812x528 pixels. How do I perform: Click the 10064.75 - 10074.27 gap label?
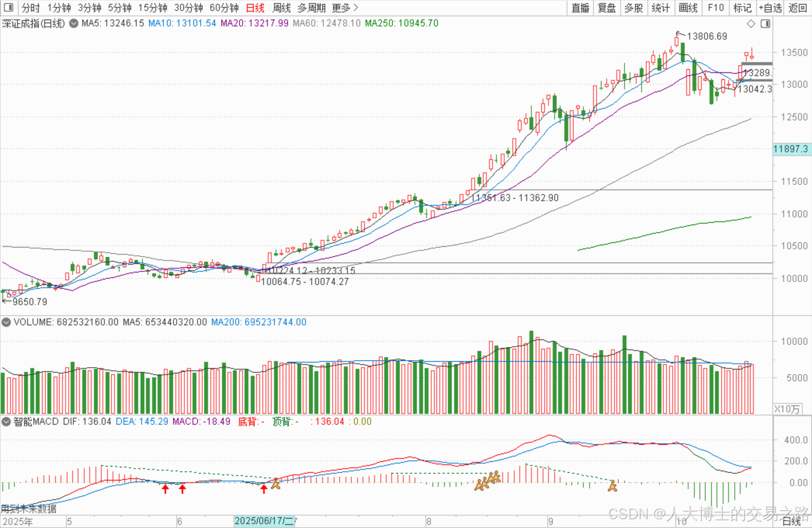pos(305,282)
